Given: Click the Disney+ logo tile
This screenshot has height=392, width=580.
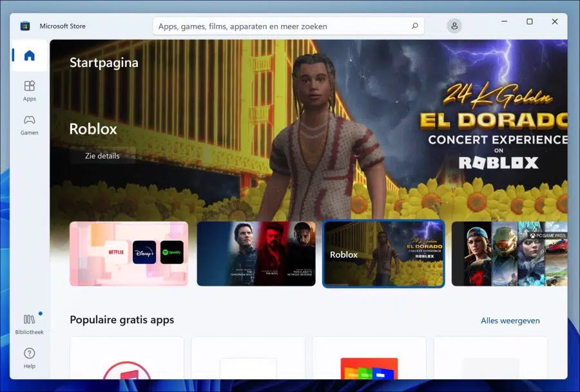Looking at the screenshot, I should 144,252.
